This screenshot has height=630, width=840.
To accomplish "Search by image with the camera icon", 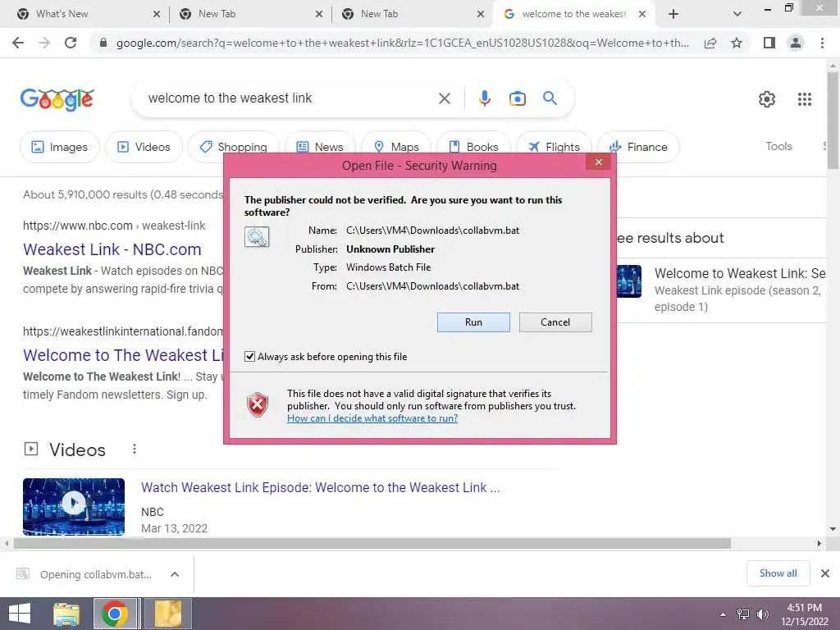I will [x=517, y=98].
